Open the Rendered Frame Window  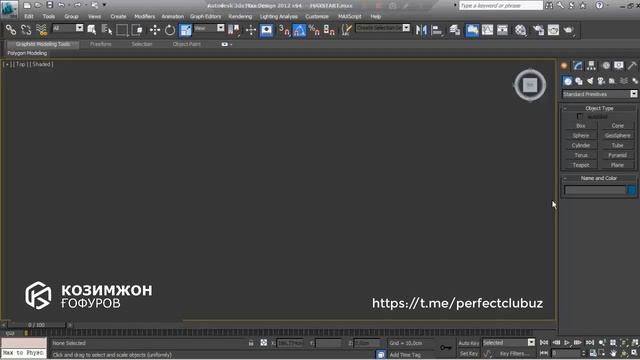[x=553, y=30]
